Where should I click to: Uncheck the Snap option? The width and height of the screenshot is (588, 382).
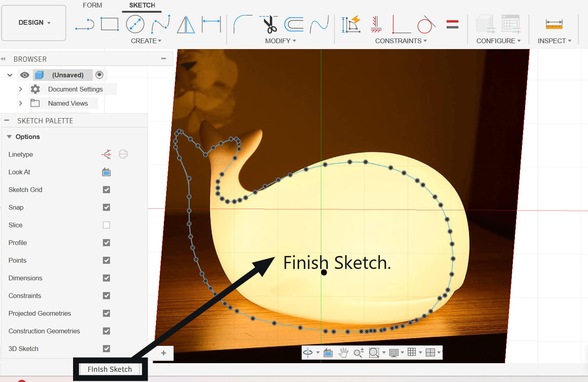106,207
